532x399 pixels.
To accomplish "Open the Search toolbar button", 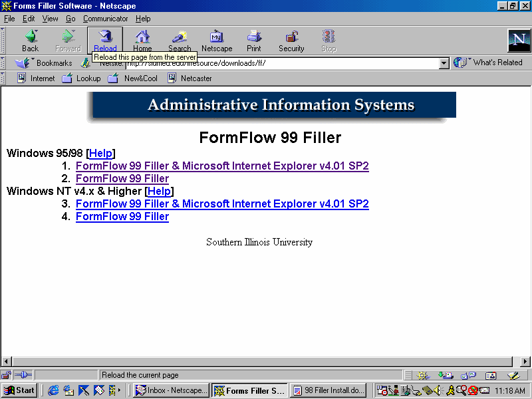I will coord(180,41).
